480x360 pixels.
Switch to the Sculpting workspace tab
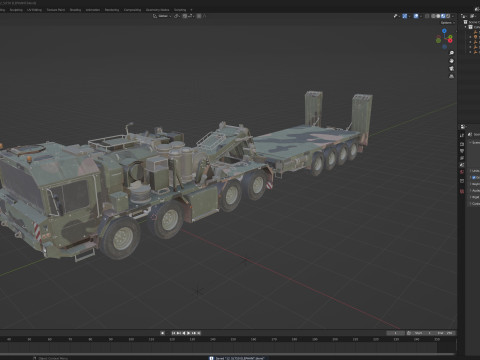point(16,10)
